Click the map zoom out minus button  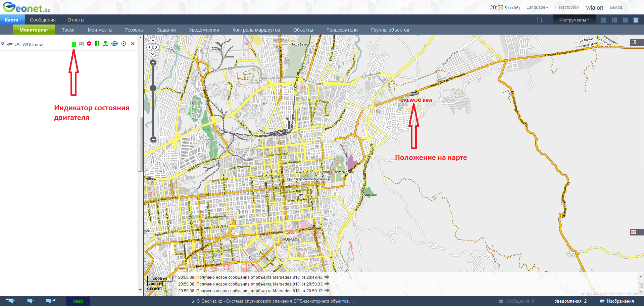(153, 139)
